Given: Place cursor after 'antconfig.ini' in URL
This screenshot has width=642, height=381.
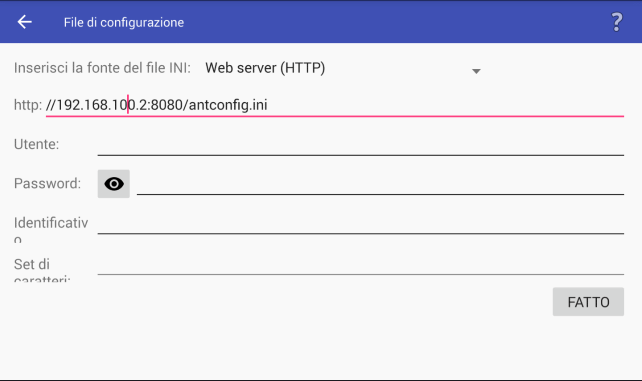Looking at the screenshot, I should pyautogui.click(x=269, y=105).
